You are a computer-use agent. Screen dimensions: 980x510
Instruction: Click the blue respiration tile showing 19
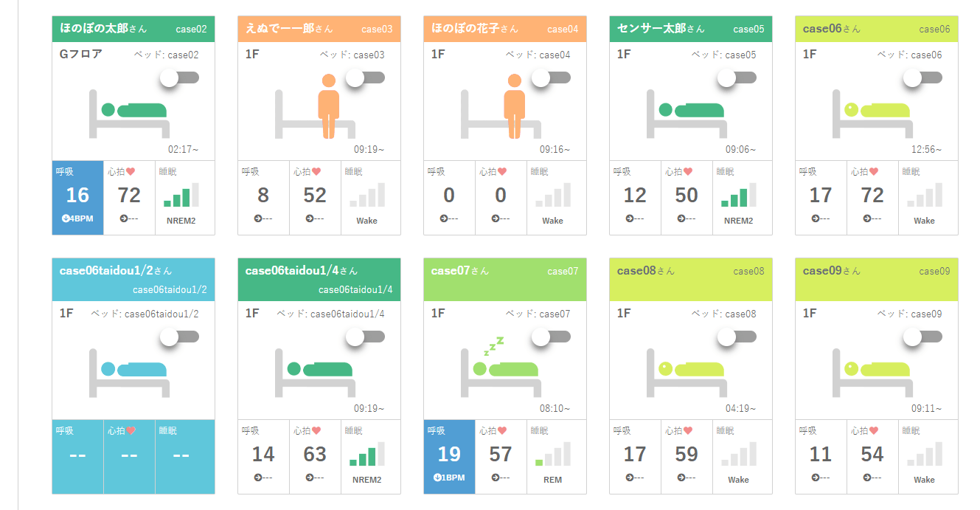click(449, 457)
